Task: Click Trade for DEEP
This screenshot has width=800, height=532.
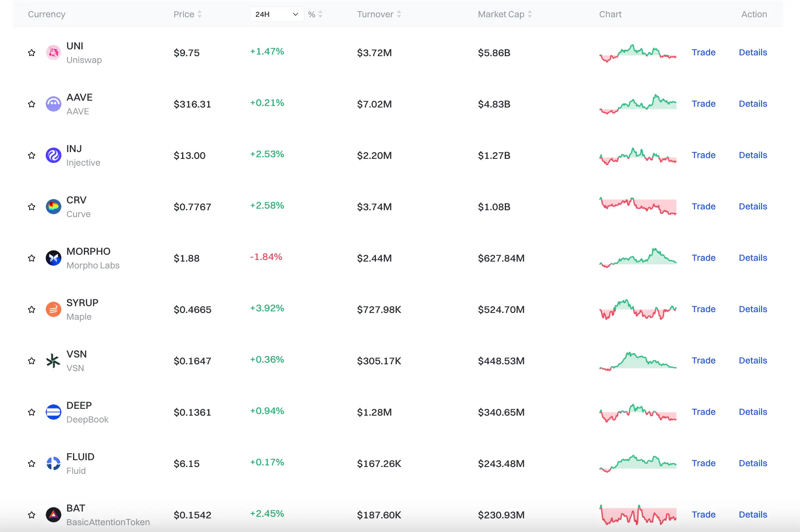Action: click(x=703, y=412)
